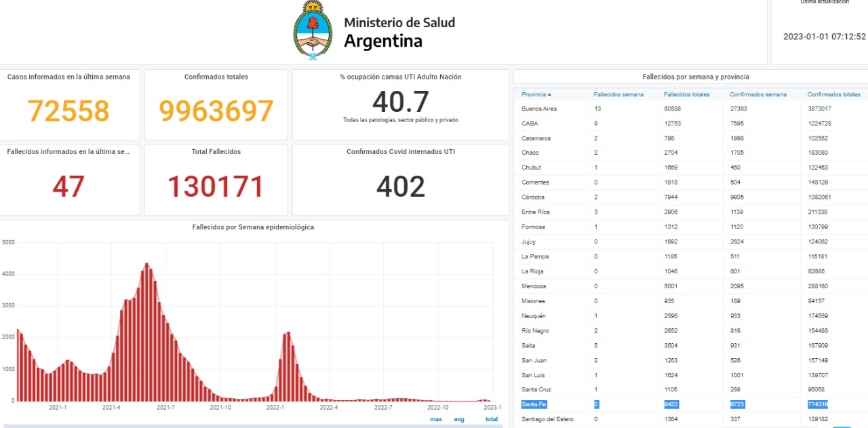
Task: Sort table by Provincia column header
Action: [534, 95]
